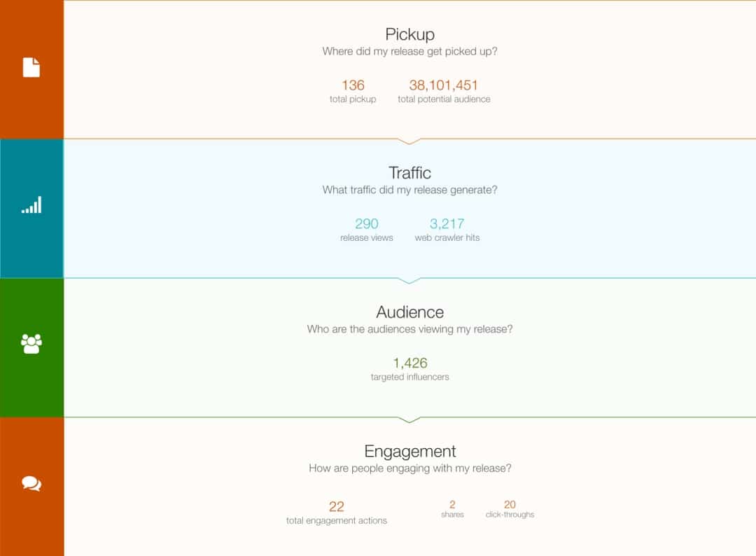Click "Where did my release get picked up?" subtitle
756x556 pixels.
[x=409, y=52]
